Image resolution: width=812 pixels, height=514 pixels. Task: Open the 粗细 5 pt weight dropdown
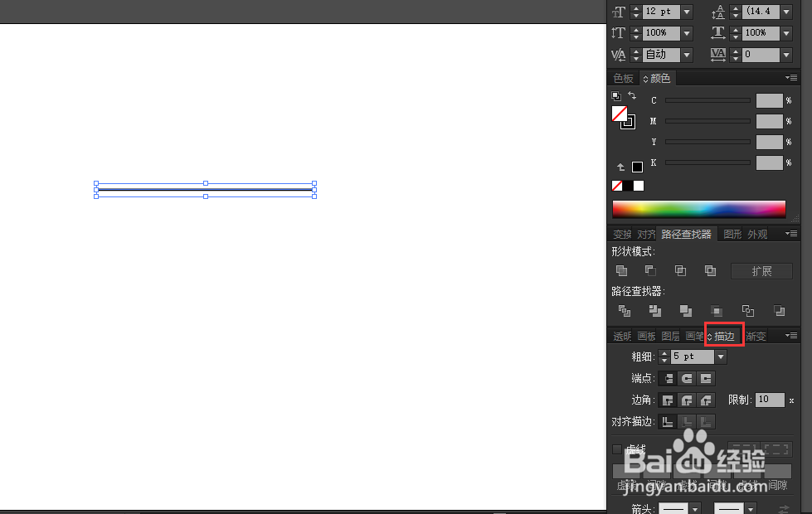pos(721,356)
